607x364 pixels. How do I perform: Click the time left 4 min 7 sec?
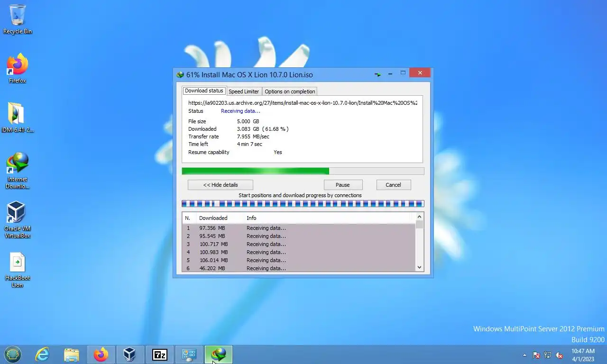[249, 144]
